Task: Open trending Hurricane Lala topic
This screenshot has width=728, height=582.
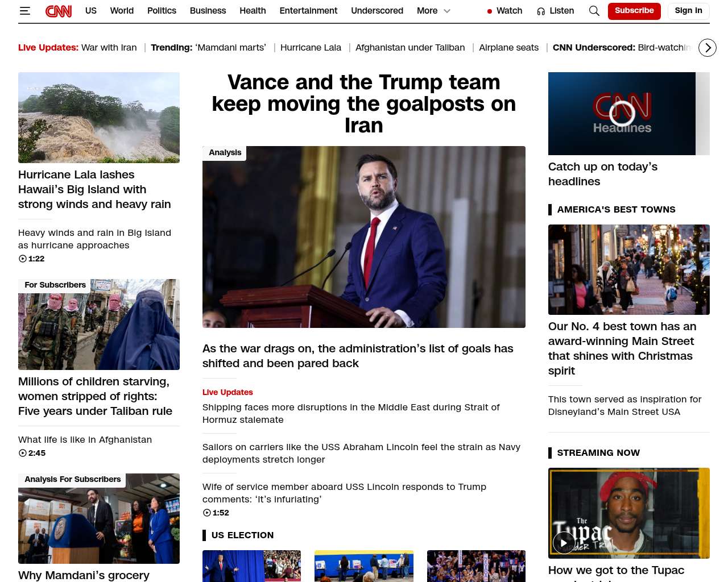Action: click(x=311, y=48)
